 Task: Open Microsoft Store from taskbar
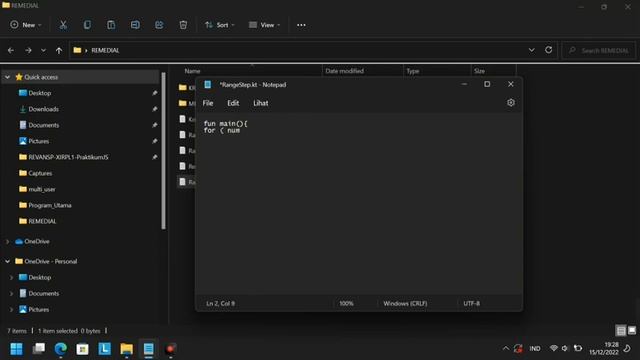(82, 349)
